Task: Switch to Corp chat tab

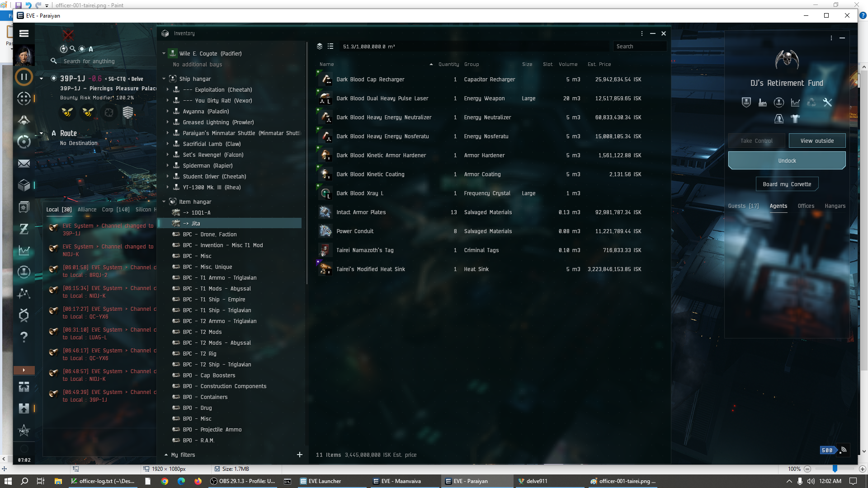Action: click(116, 209)
